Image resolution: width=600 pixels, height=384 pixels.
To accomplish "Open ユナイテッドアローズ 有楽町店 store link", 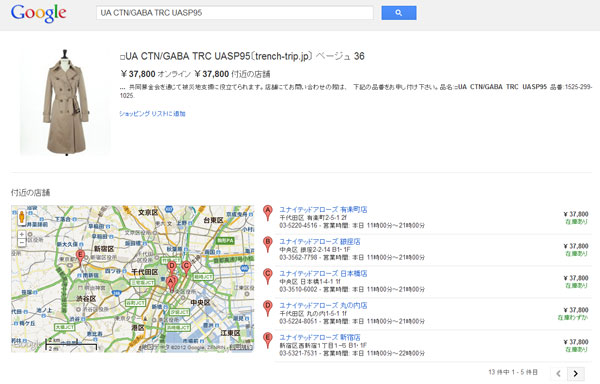I will pyautogui.click(x=323, y=210).
